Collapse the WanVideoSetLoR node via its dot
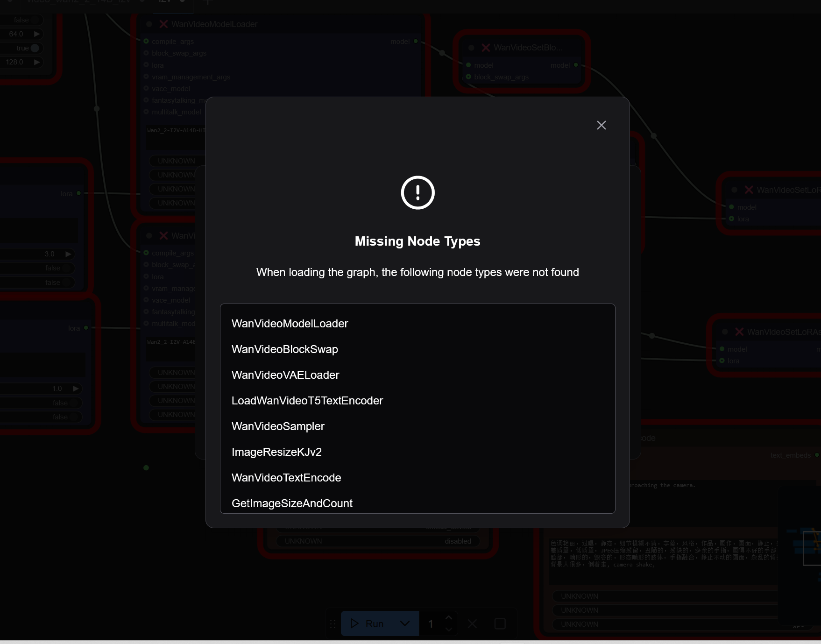The width and height of the screenshot is (821, 644). (x=735, y=190)
